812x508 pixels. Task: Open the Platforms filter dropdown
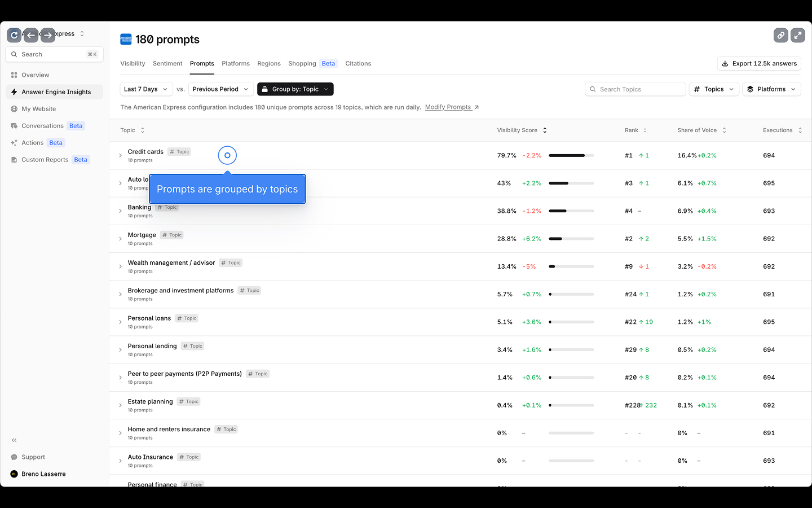771,89
